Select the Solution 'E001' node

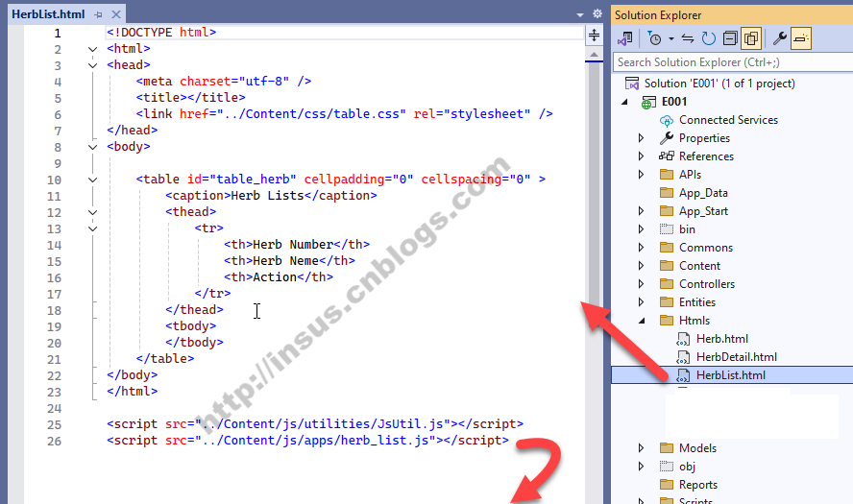click(719, 84)
